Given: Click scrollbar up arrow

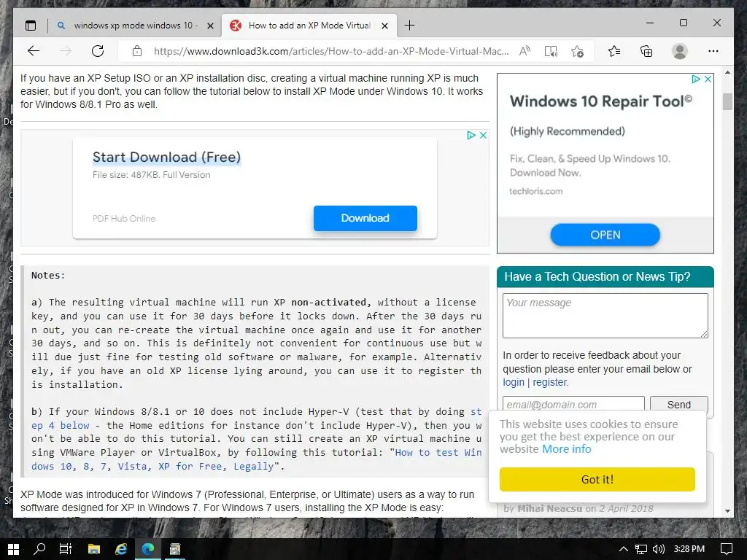Looking at the screenshot, I should pos(727,73).
